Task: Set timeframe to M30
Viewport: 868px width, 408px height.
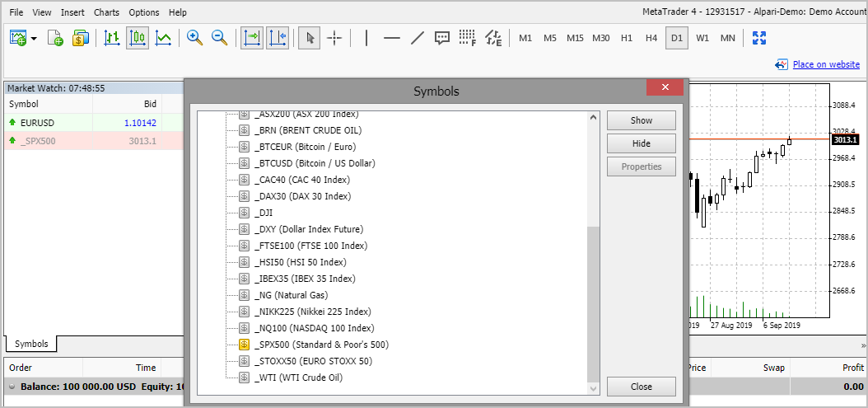Action: pos(600,38)
